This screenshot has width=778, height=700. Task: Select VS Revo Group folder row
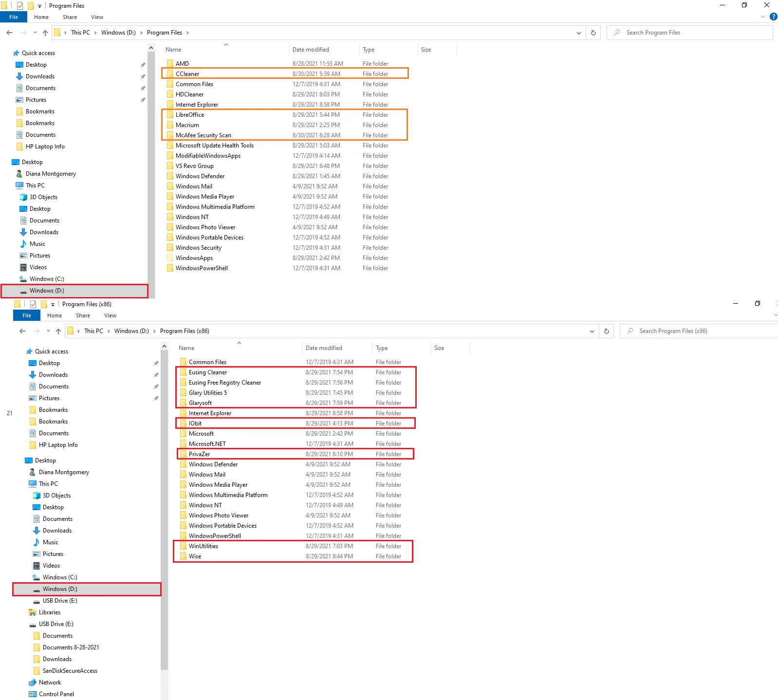(285, 166)
